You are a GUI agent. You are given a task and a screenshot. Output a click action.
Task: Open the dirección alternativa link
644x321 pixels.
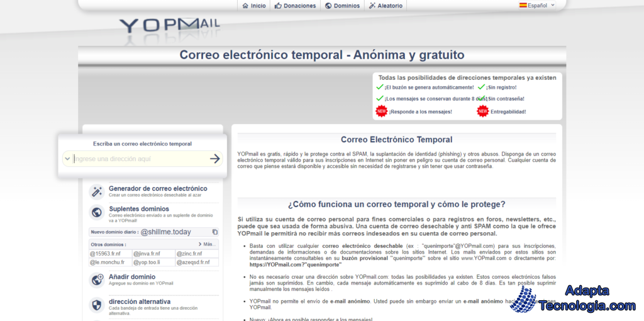[140, 301]
